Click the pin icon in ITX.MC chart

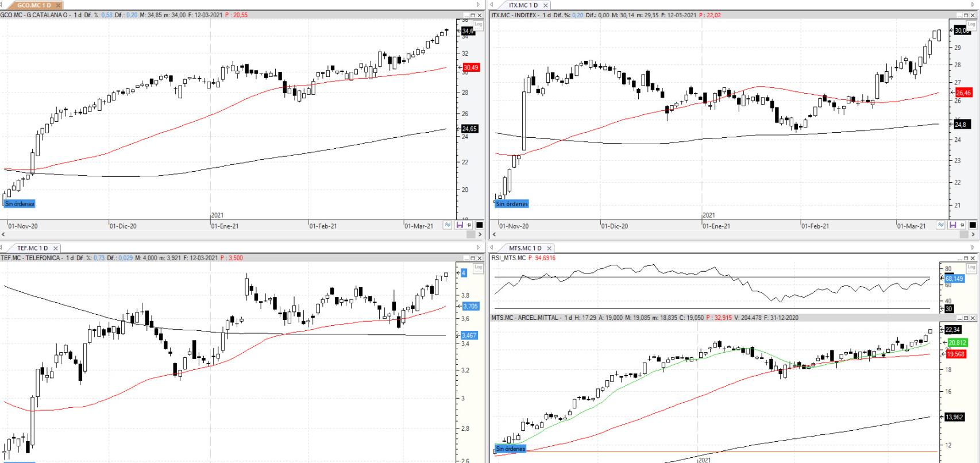[962, 225]
